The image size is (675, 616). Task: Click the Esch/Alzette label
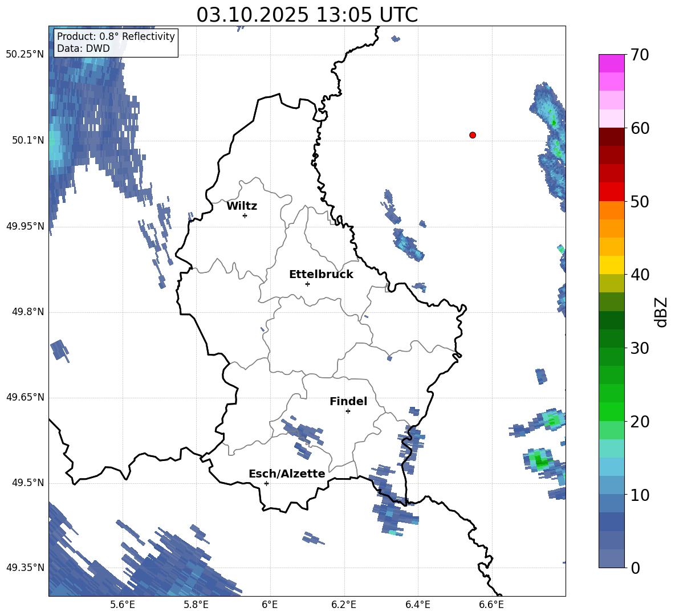pyautogui.click(x=287, y=474)
